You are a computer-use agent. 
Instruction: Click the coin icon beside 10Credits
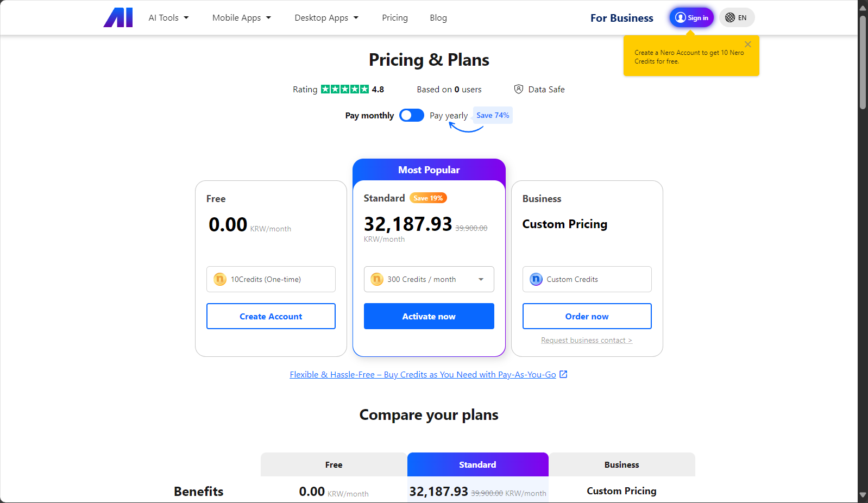click(219, 279)
